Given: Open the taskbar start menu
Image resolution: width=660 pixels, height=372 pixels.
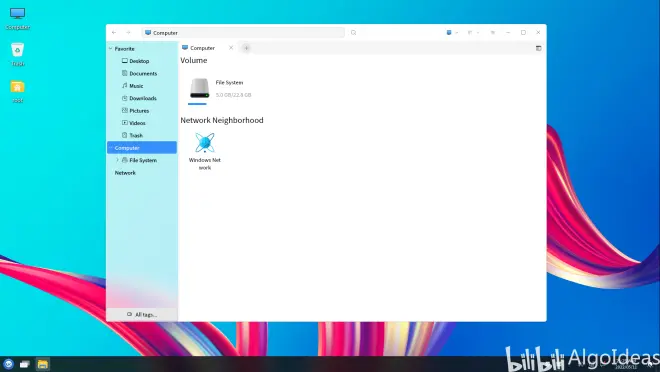Looking at the screenshot, I should point(8,364).
